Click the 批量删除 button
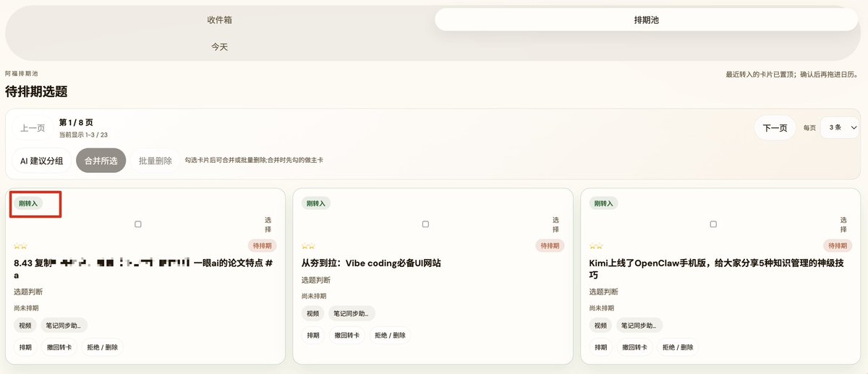 156,161
